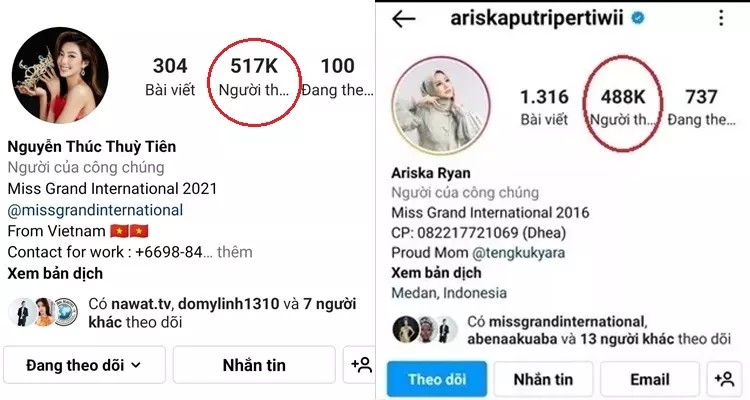Message Thuỳ Tiên with Nhắn tin
Screen dimensions: 750x400
254,366
